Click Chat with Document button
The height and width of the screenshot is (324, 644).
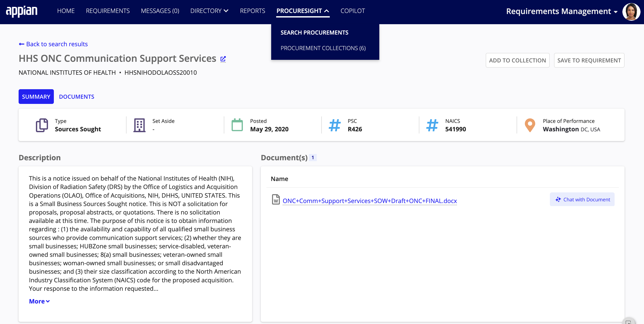coord(582,199)
